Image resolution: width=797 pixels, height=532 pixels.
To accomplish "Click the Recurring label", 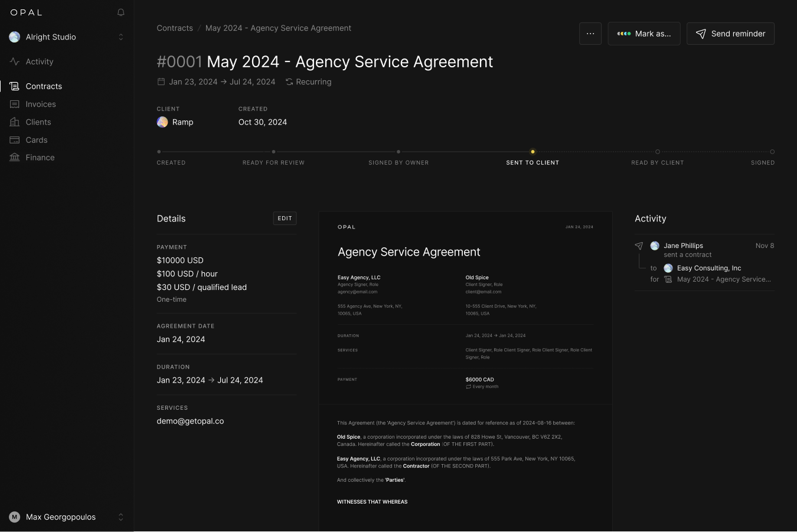I will (313, 82).
